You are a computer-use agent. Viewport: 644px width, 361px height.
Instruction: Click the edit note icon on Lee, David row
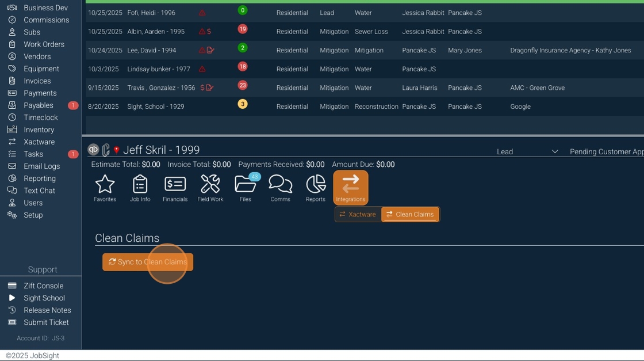[x=210, y=50]
